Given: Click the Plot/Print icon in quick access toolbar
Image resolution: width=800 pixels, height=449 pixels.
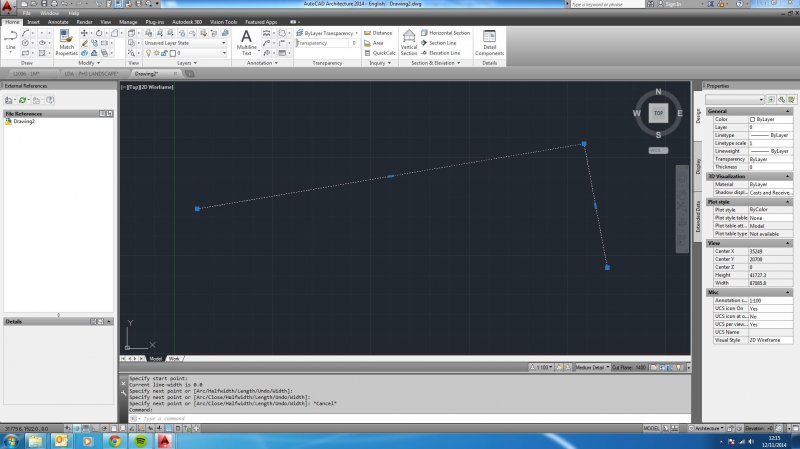Looking at the screenshot, I should [54, 4].
